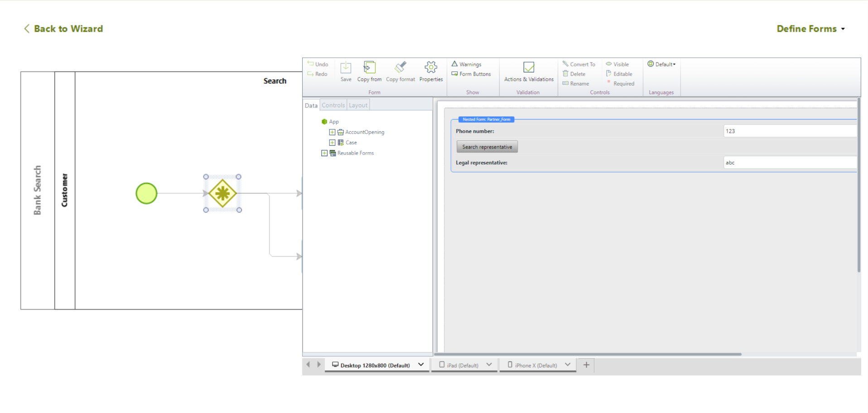Click the Undo icon
This screenshot has height=413, width=868.
coord(311,64)
